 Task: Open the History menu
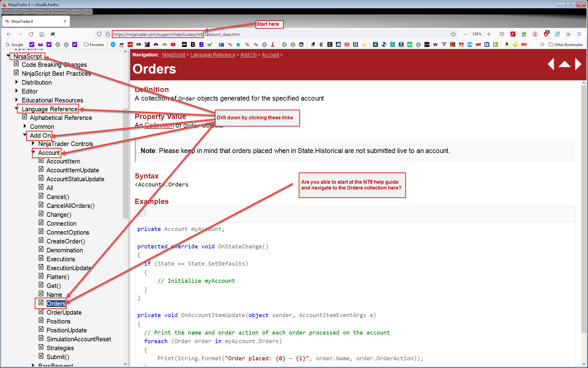pyautogui.click(x=39, y=12)
